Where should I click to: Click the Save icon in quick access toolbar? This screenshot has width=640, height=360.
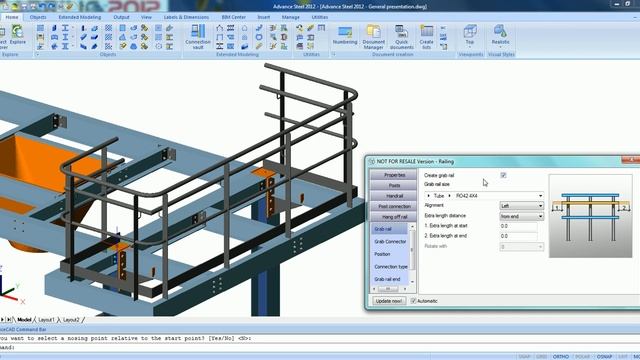(24, 7)
